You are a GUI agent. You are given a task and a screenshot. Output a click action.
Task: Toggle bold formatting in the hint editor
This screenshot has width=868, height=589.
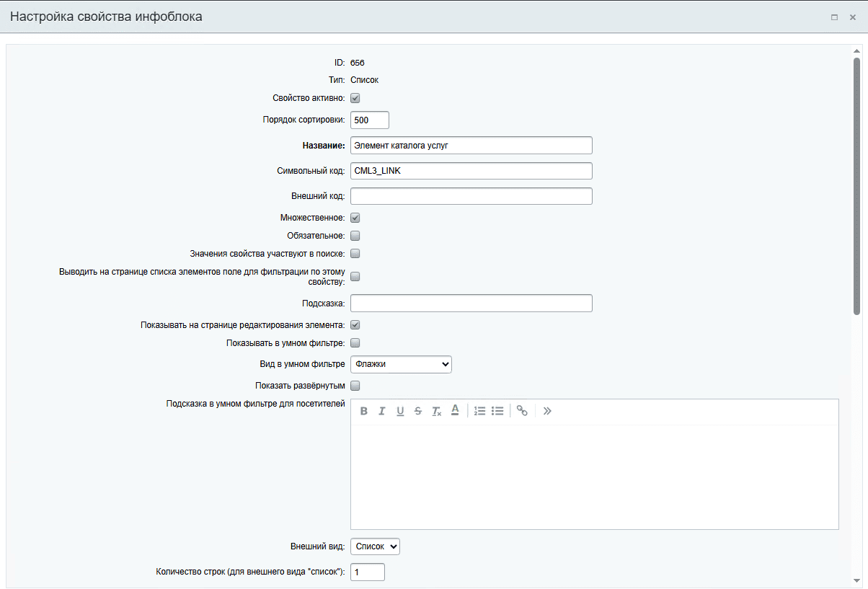click(364, 411)
